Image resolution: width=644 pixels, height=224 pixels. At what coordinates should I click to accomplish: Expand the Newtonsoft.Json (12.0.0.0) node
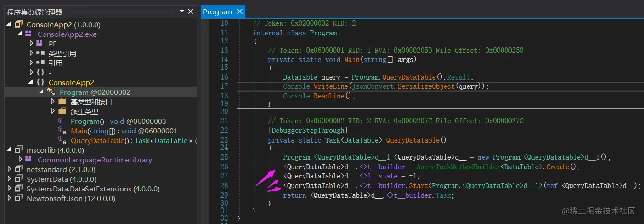[x=10, y=198]
